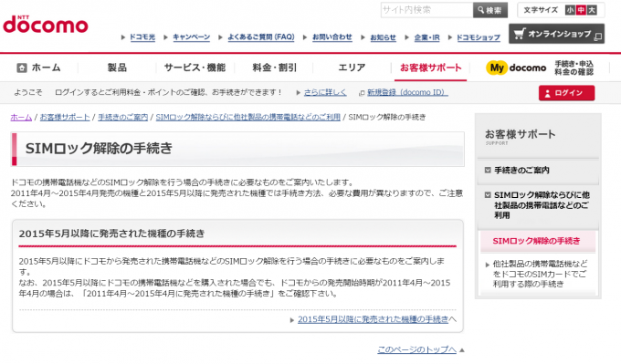Select the 料金・割引 menu tab
The image size is (621, 364).
coord(275,68)
